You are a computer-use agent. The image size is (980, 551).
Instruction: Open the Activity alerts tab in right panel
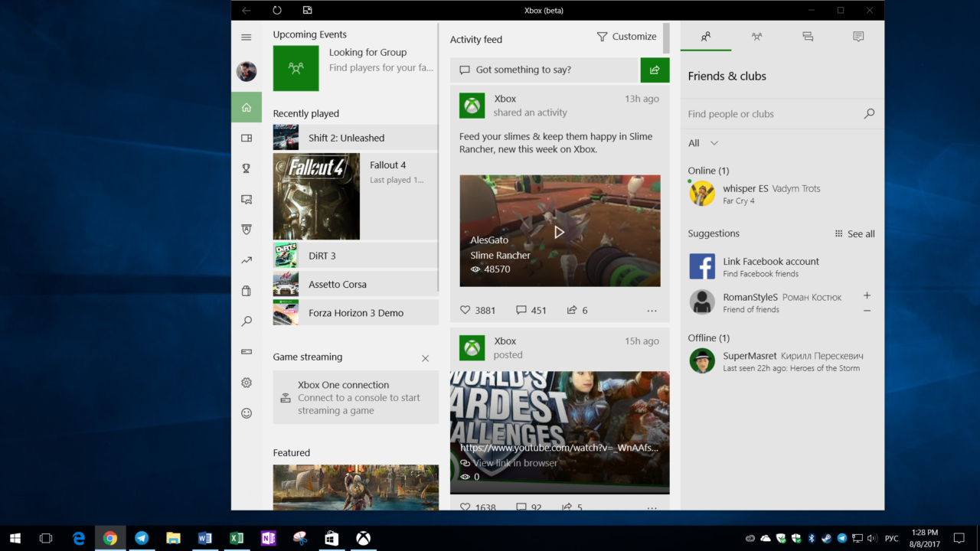pyautogui.click(x=858, y=36)
